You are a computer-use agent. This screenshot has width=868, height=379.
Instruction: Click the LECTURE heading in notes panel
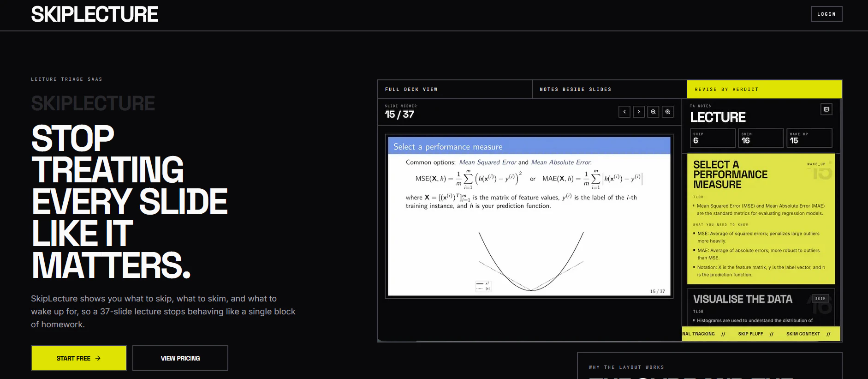[718, 117]
